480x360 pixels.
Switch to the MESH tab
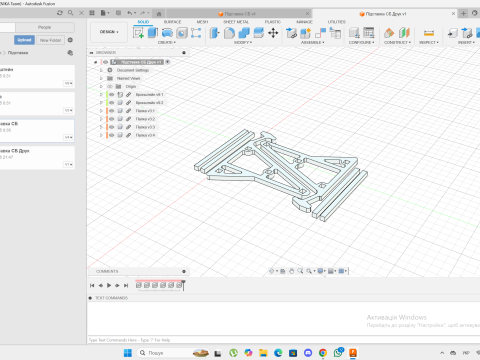(202, 22)
